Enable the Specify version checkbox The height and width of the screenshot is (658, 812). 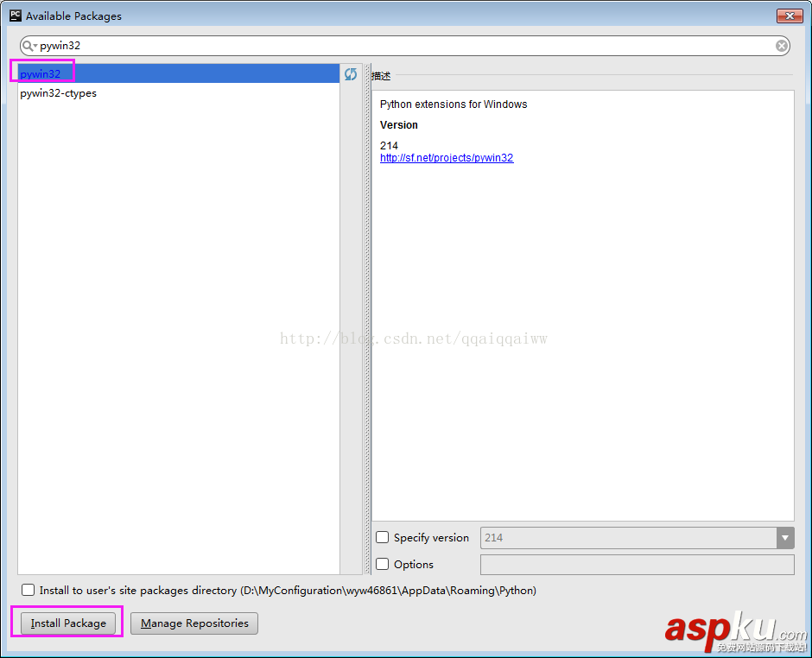(382, 537)
